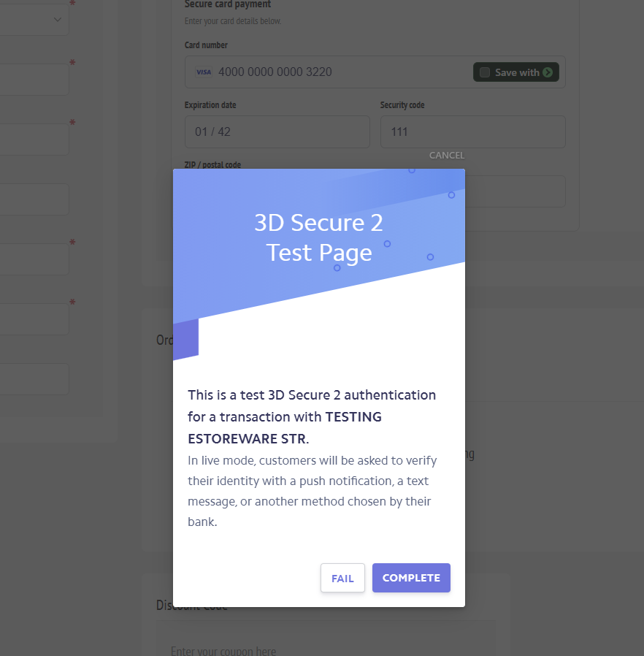Click the security code field showing 111
This screenshot has width=644, height=656.
(472, 131)
